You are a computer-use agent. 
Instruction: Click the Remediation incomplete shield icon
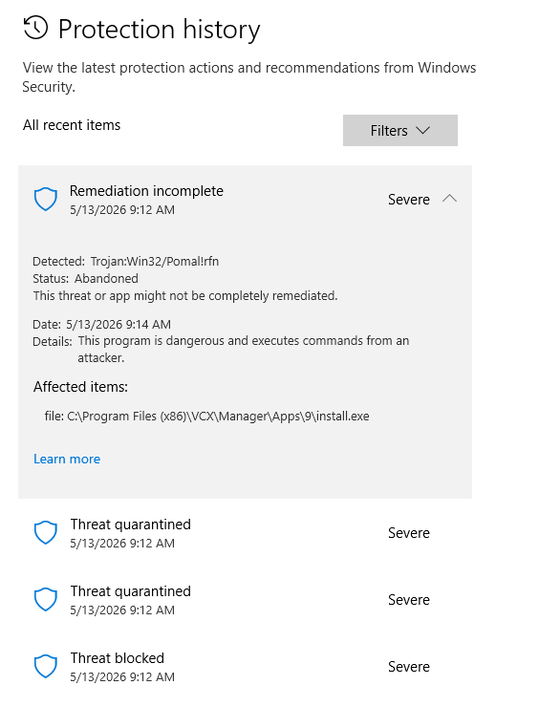46,199
